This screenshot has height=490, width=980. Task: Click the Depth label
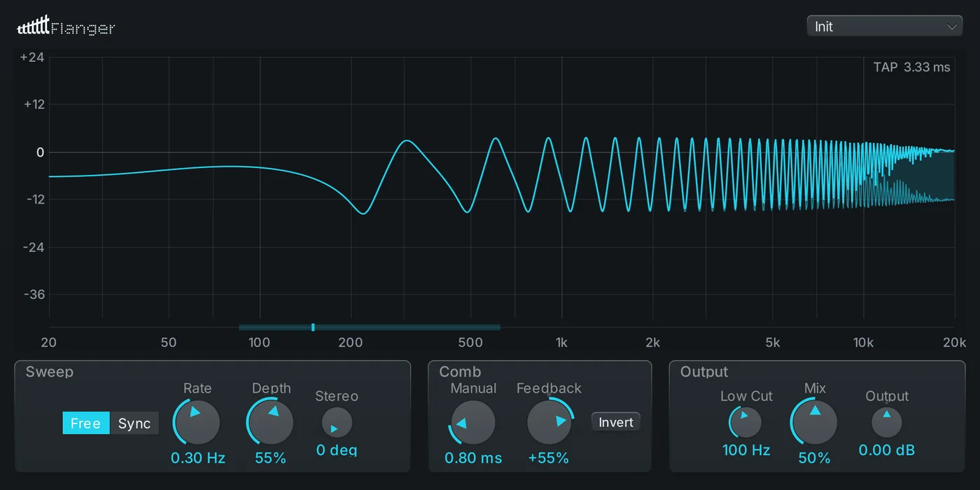(x=271, y=388)
